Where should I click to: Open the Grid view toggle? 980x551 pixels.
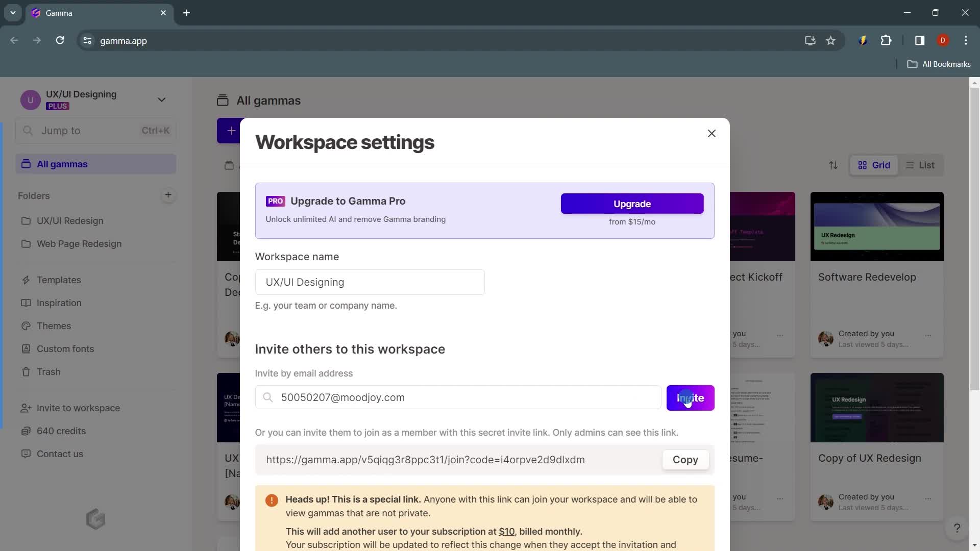tap(874, 165)
